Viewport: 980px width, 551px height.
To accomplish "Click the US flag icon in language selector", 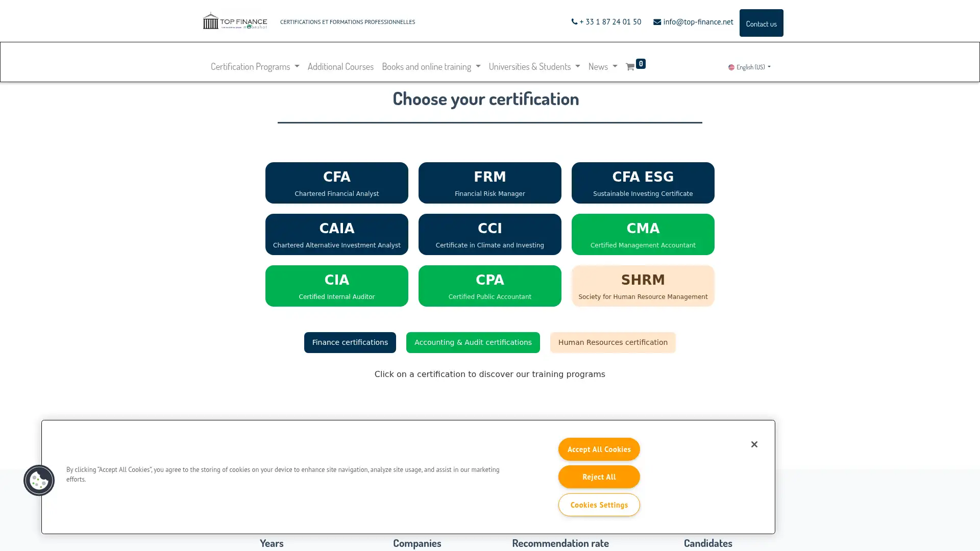I will pos(731,67).
